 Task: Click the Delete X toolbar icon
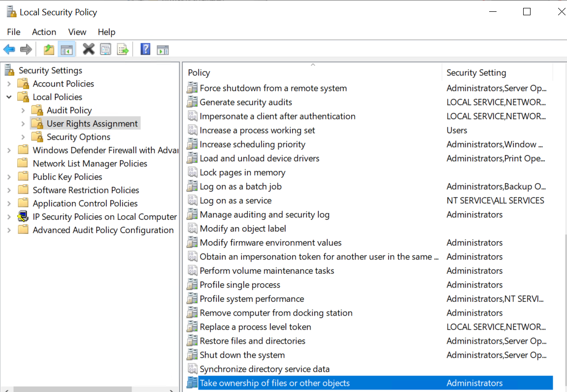point(88,49)
